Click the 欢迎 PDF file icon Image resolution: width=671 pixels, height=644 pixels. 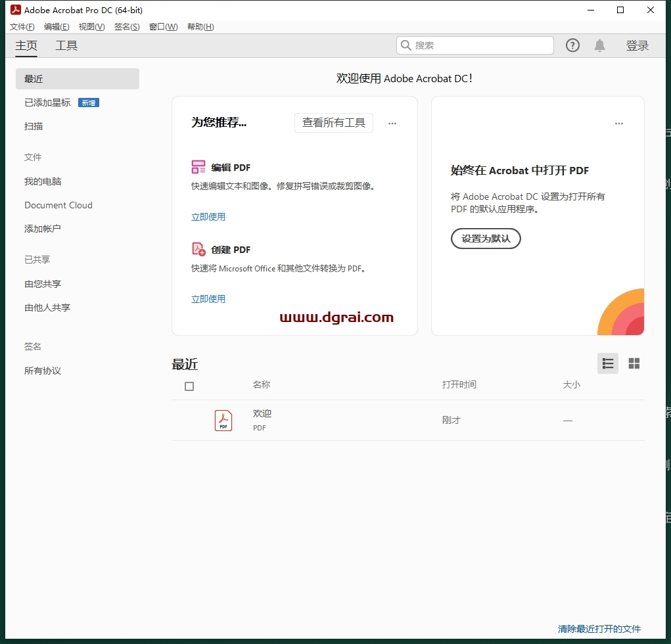click(223, 420)
